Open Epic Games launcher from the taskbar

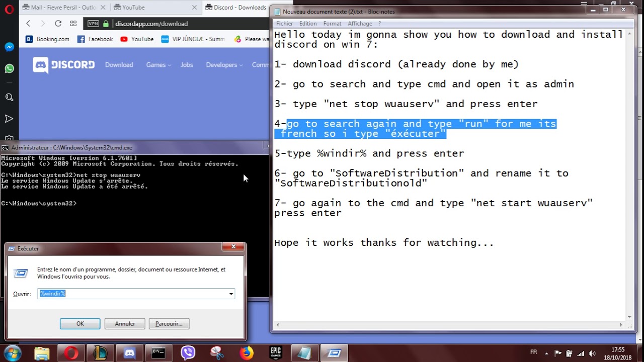[x=276, y=353]
